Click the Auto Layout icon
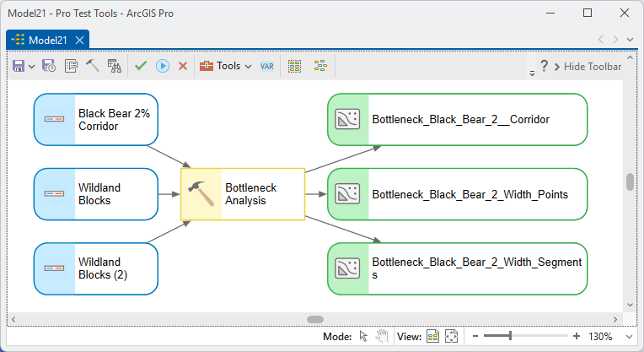 point(320,66)
